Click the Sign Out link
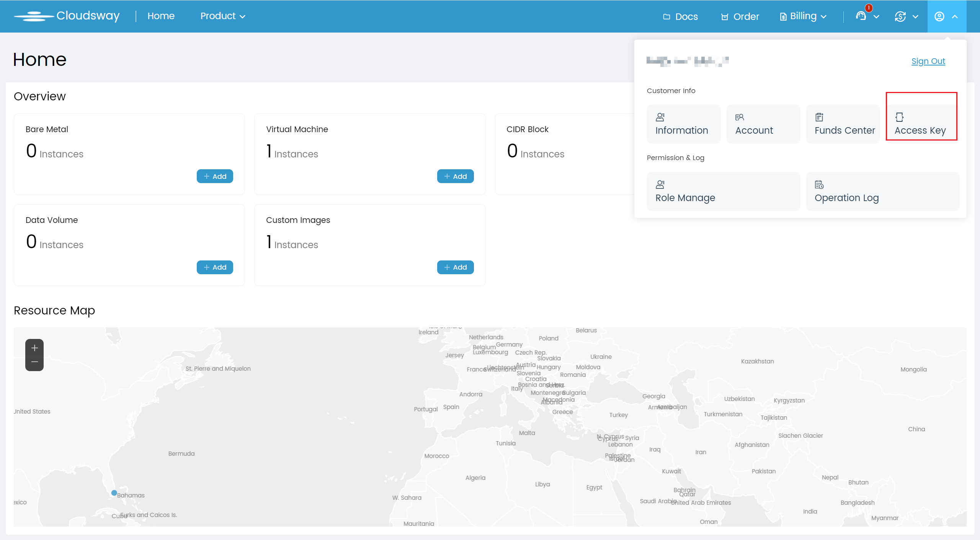The height and width of the screenshot is (540, 980). click(x=928, y=61)
